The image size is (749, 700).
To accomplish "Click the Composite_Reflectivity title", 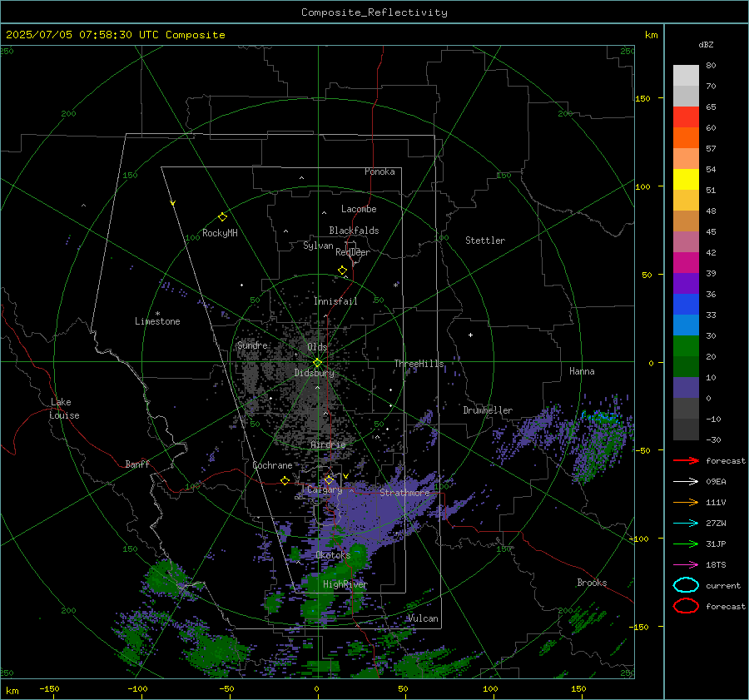I will coord(374,12).
